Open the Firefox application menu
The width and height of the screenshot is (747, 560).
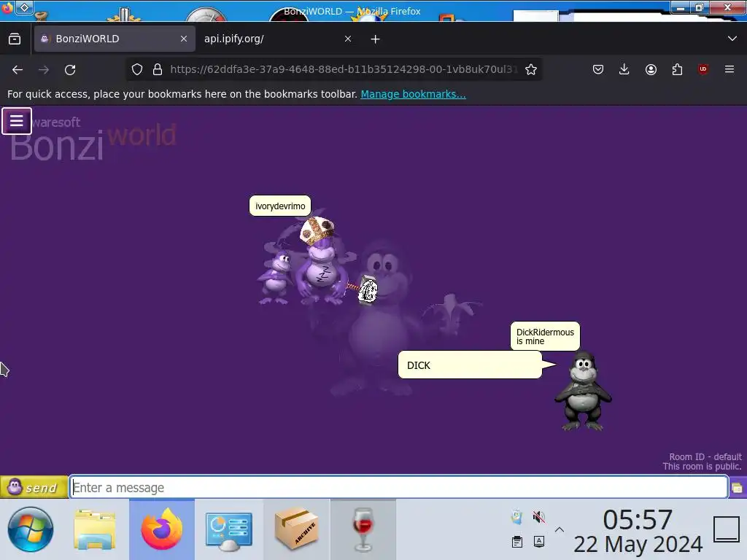pyautogui.click(x=729, y=69)
